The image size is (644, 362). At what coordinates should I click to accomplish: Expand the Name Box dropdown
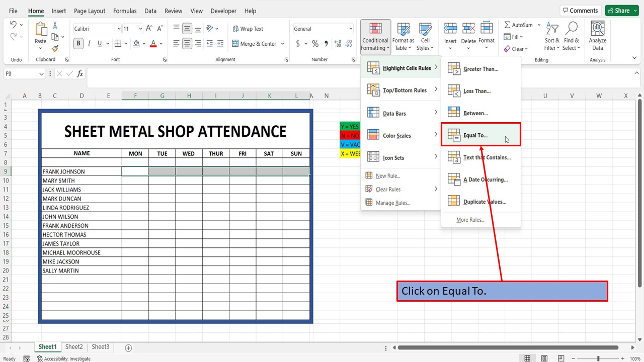click(41, 74)
